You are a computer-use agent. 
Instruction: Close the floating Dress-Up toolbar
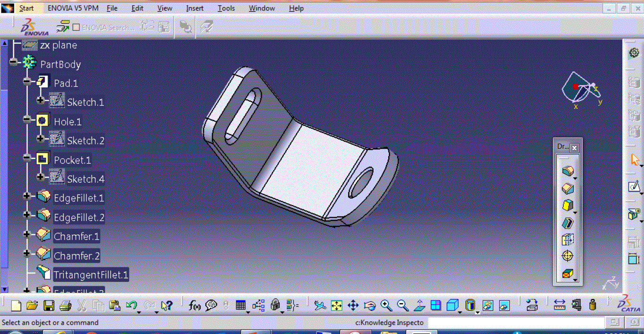point(574,148)
